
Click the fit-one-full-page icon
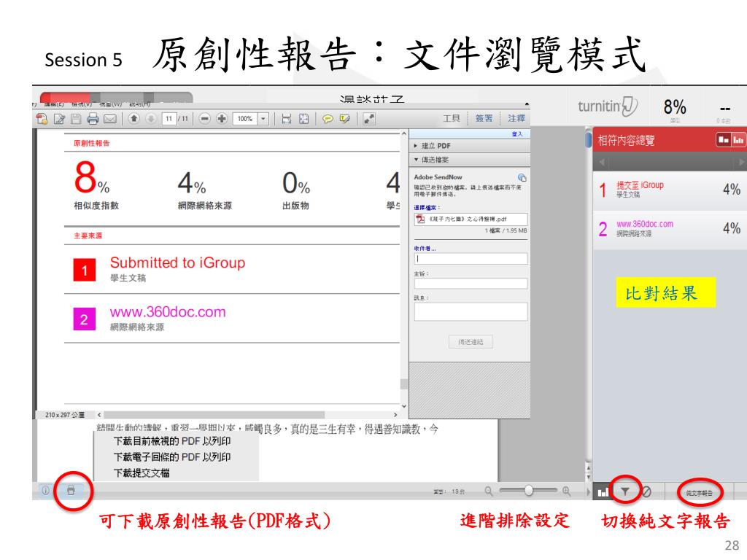tap(303, 119)
